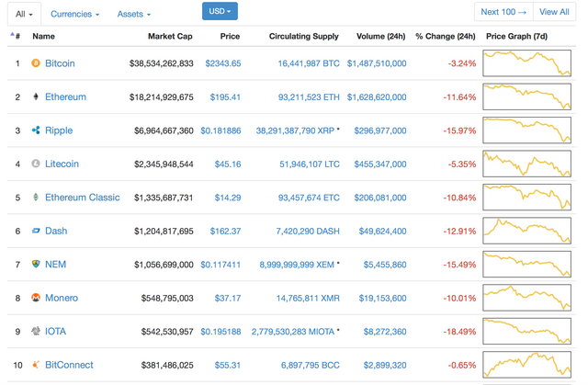Screen dimensions: 588x385
Task: Open the IOTA coin page link
Action: point(55,332)
